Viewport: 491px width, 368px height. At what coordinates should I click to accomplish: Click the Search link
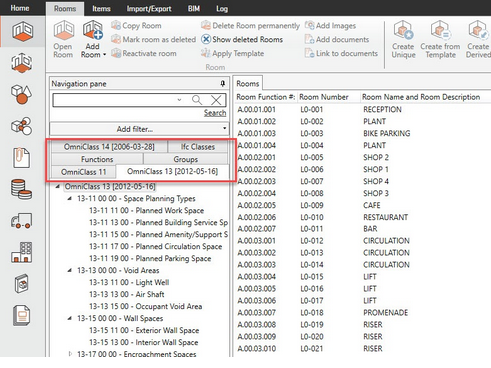(215, 113)
